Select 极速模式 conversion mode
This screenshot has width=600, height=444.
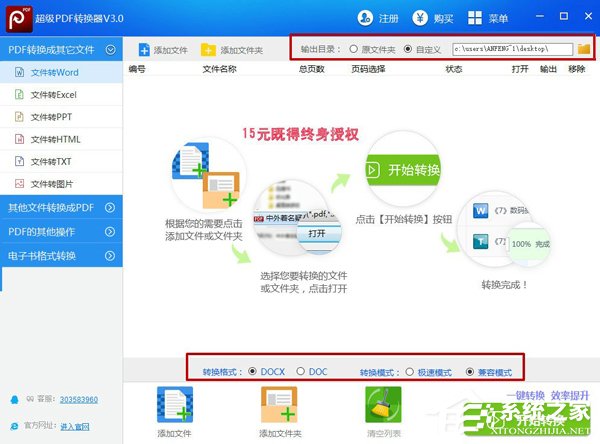[x=409, y=372]
